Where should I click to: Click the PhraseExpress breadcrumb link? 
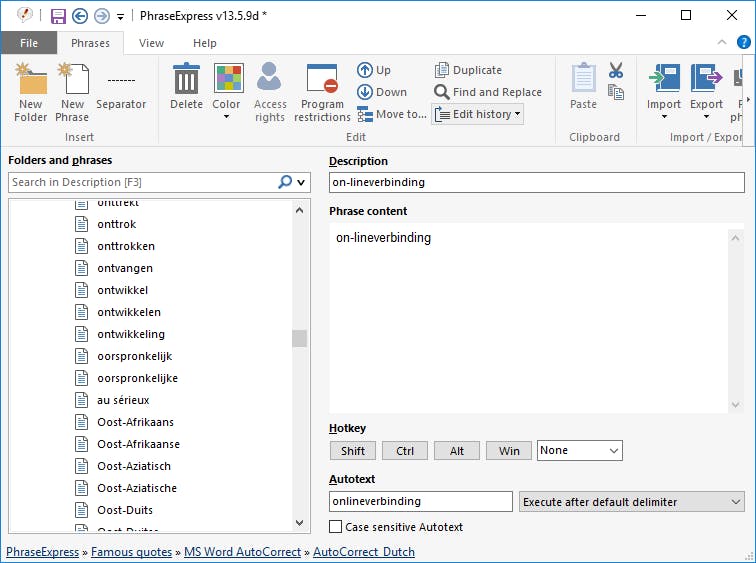tap(42, 552)
